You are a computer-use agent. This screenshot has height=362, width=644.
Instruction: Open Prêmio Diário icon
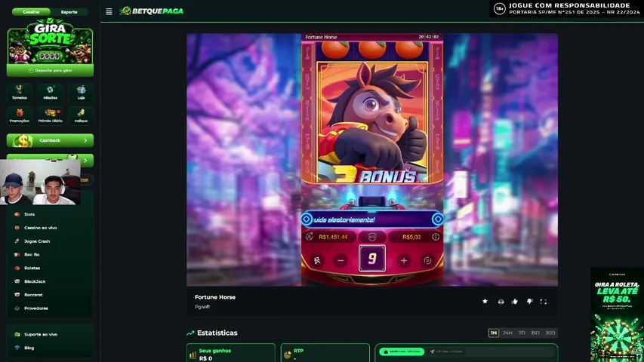pyautogui.click(x=50, y=115)
